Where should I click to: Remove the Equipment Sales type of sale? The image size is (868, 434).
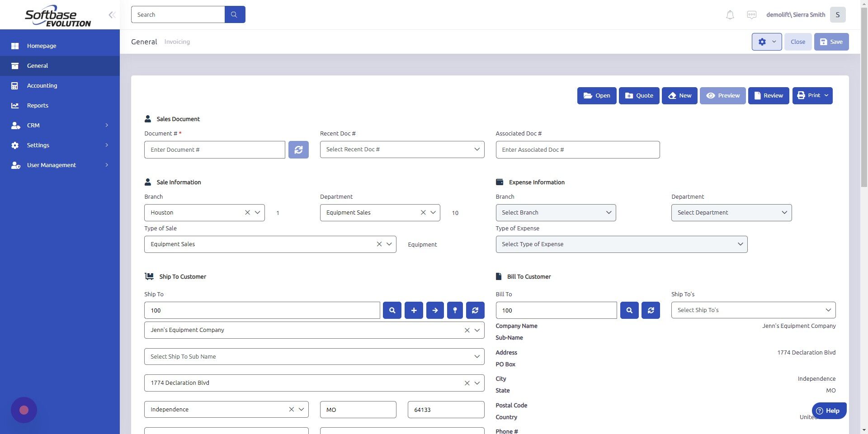[379, 244]
